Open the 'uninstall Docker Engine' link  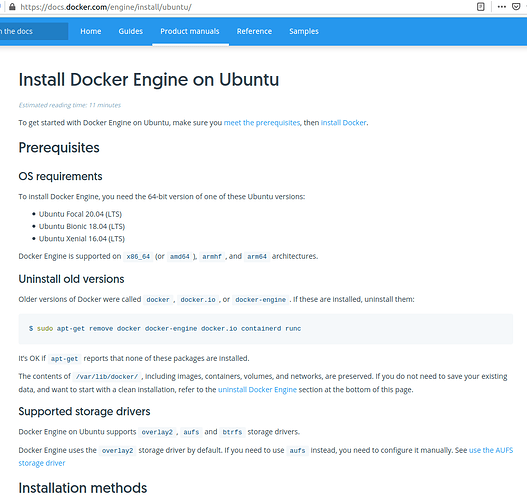pos(257,389)
